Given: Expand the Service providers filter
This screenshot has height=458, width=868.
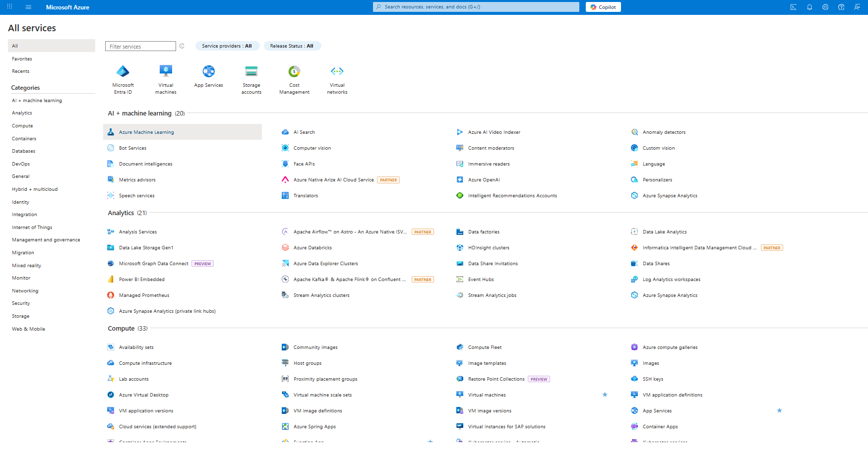Looking at the screenshot, I should click(227, 46).
